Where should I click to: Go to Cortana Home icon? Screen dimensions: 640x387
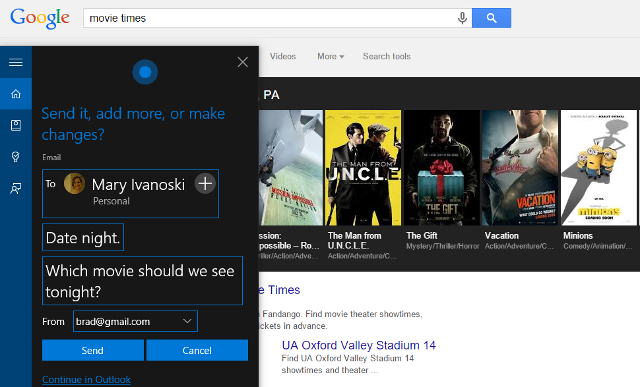tap(16, 94)
